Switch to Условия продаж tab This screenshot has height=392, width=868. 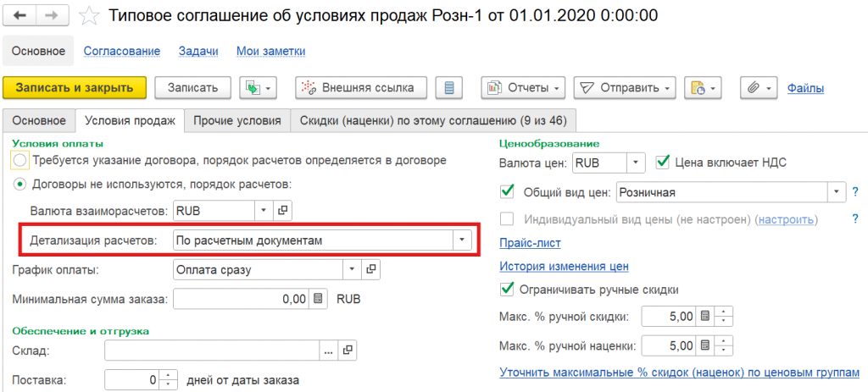pos(130,120)
